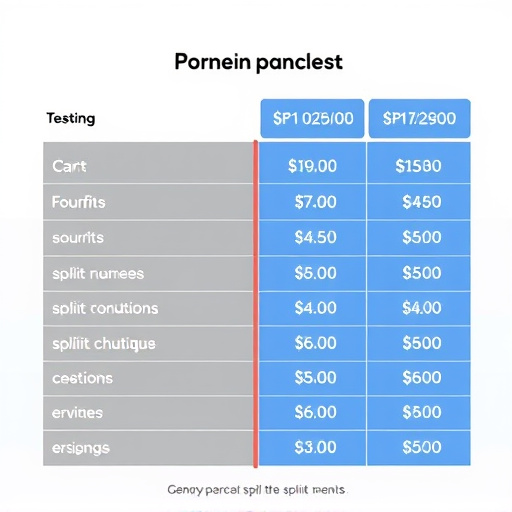Screen dimensions: 512x512
Task: Select the Fourfits row label
Action: click(79, 202)
